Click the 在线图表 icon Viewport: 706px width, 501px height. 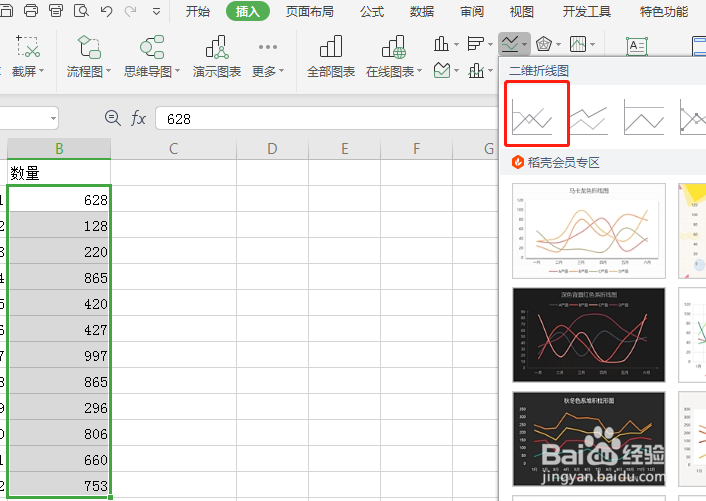click(x=394, y=47)
